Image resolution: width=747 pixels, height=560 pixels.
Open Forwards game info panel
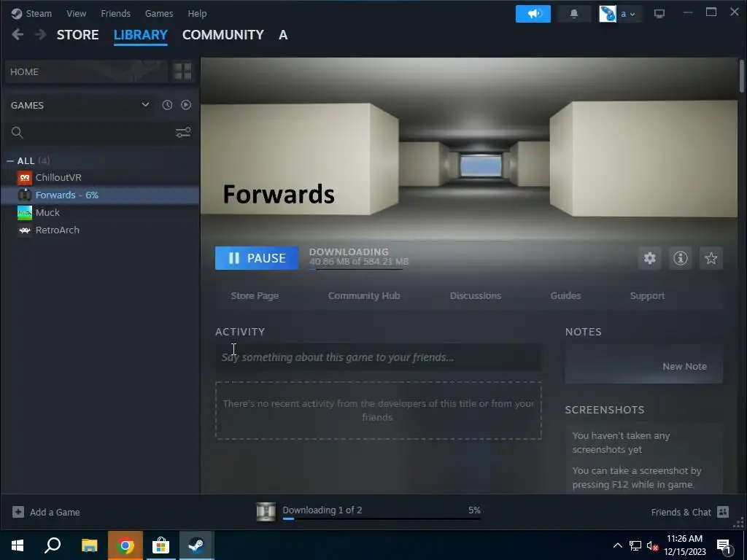pos(681,258)
